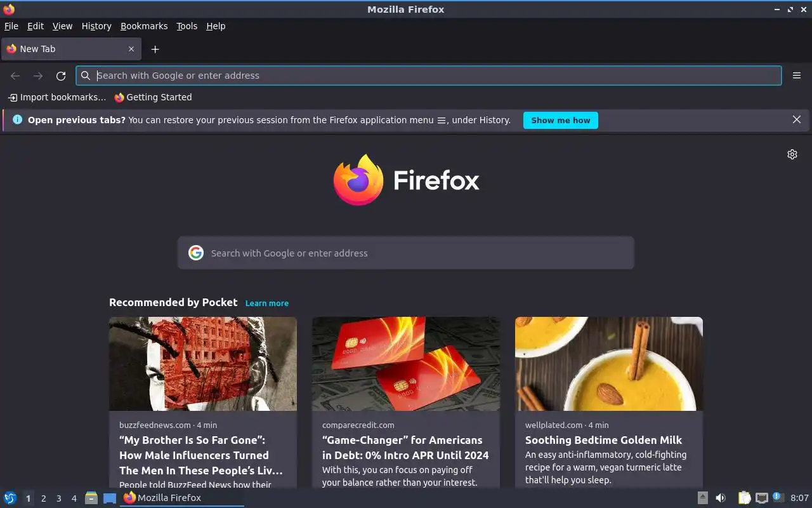Open the Tools menu

tap(187, 26)
